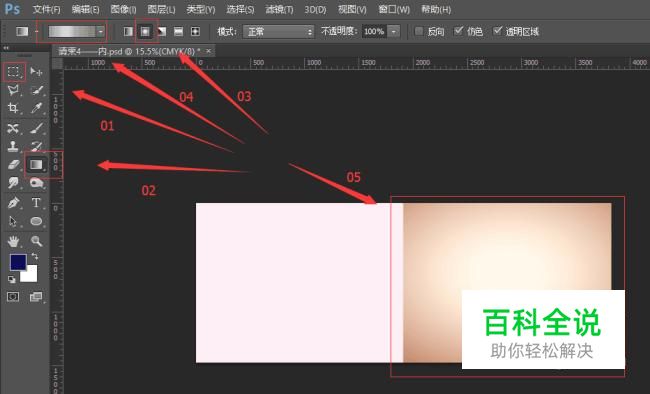
Task: Open the 3D(D) menu
Action: coord(315,9)
